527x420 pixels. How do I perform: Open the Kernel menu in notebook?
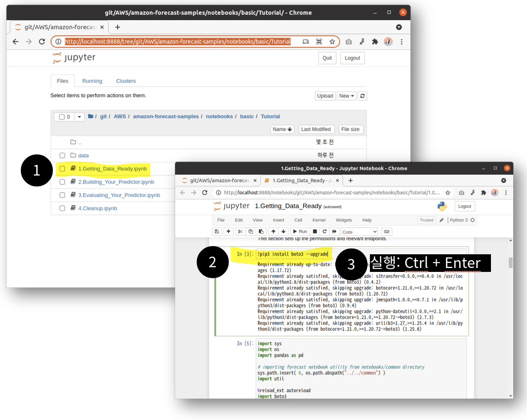pos(319,220)
